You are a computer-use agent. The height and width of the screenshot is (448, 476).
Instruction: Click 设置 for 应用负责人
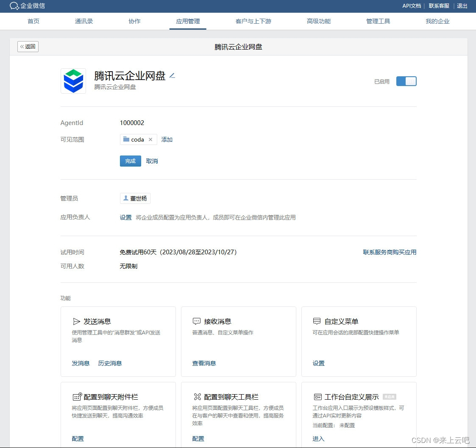click(x=126, y=217)
